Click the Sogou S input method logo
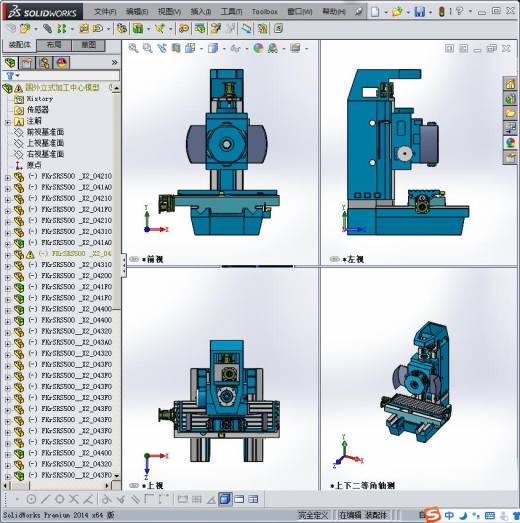This screenshot has height=523, width=520. click(433, 514)
